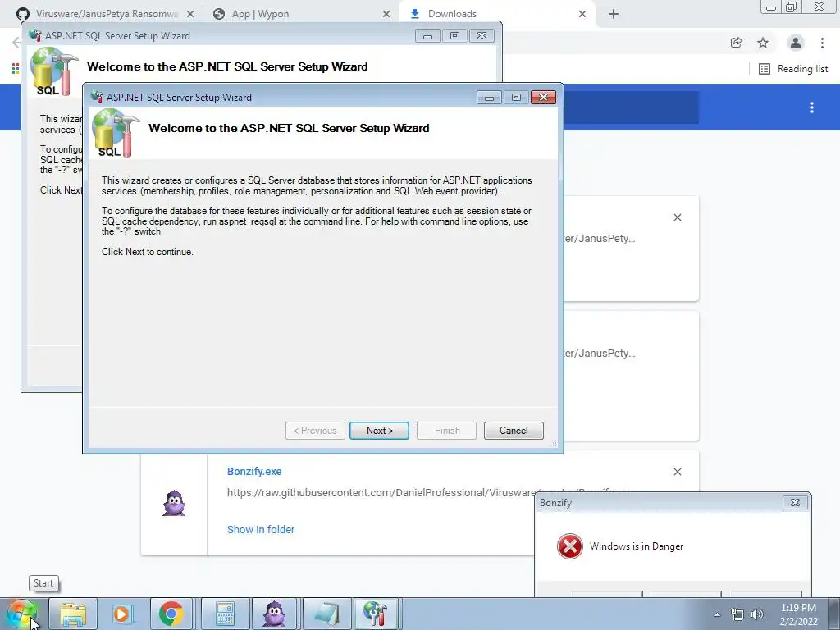Viewport: 840px width, 630px height.
Task: Open the Chrome three-dot menu
Action: (x=822, y=43)
